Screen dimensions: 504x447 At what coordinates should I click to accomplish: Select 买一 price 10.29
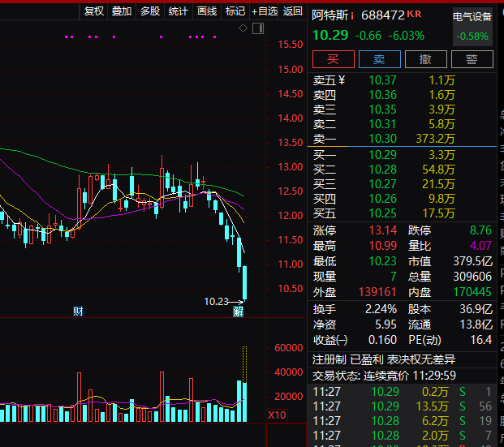click(x=382, y=155)
